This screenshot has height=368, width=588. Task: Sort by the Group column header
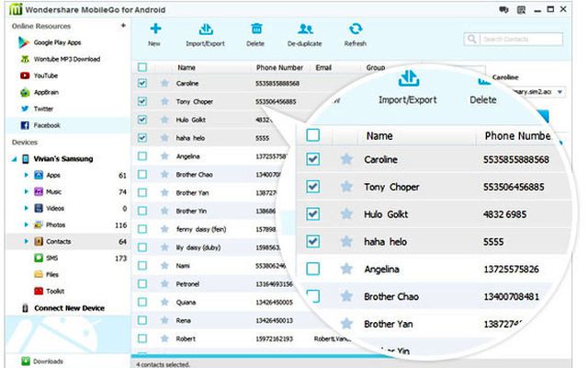click(x=376, y=67)
